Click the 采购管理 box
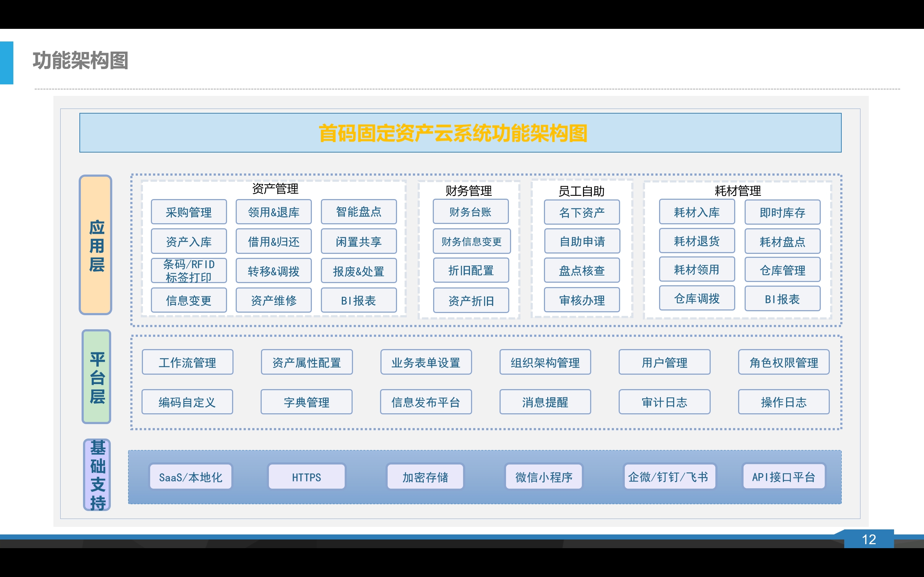924x577 pixels. coord(189,212)
